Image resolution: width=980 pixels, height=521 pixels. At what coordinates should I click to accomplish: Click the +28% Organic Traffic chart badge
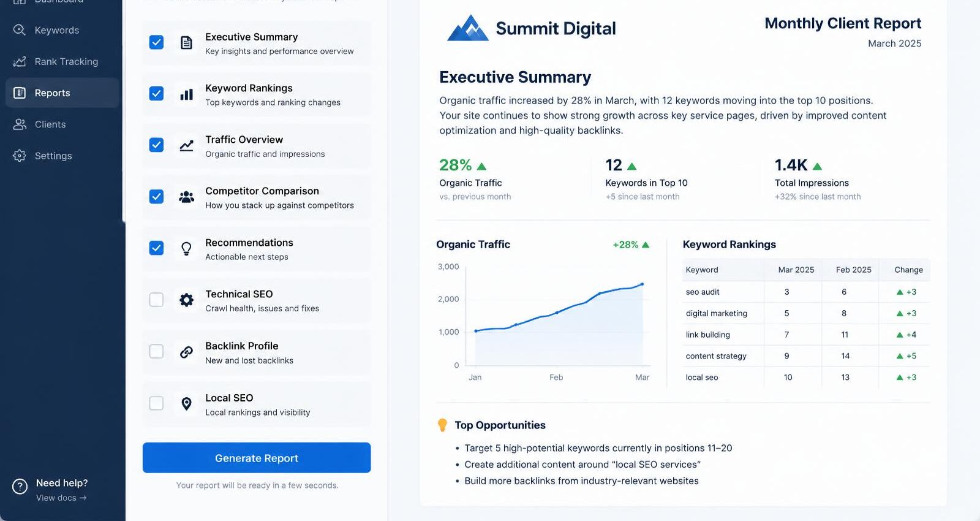[630, 245]
